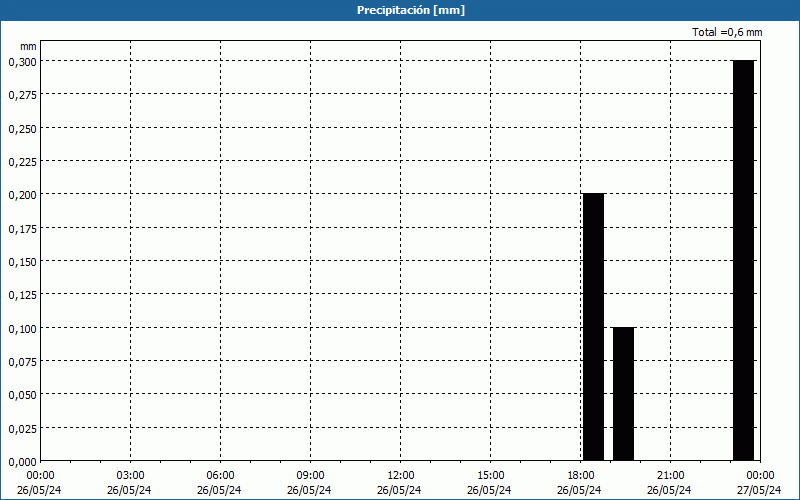Click the 09:00 time axis label
The height and width of the screenshot is (500, 800).
coord(310,476)
